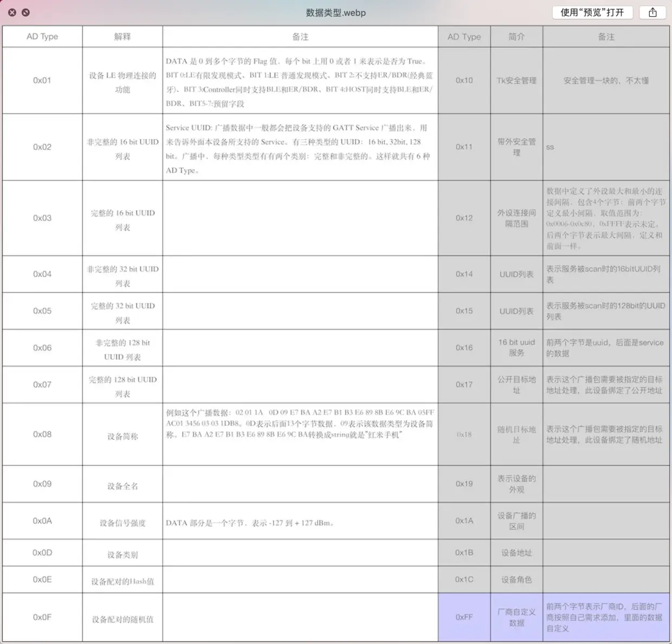This screenshot has height=644, width=672.
Task: Select the 0xFF highlighted AD Type cell
Action: pyautogui.click(x=464, y=617)
